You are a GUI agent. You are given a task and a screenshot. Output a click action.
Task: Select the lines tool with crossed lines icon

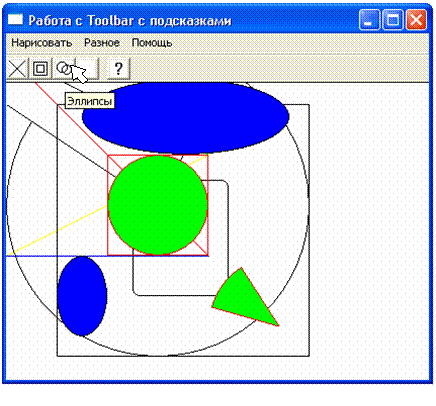(x=17, y=69)
